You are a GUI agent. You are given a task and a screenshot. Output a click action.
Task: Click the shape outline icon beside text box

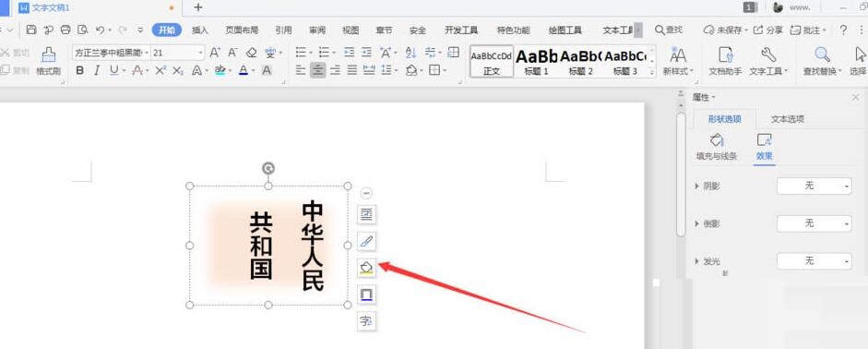[x=366, y=295]
